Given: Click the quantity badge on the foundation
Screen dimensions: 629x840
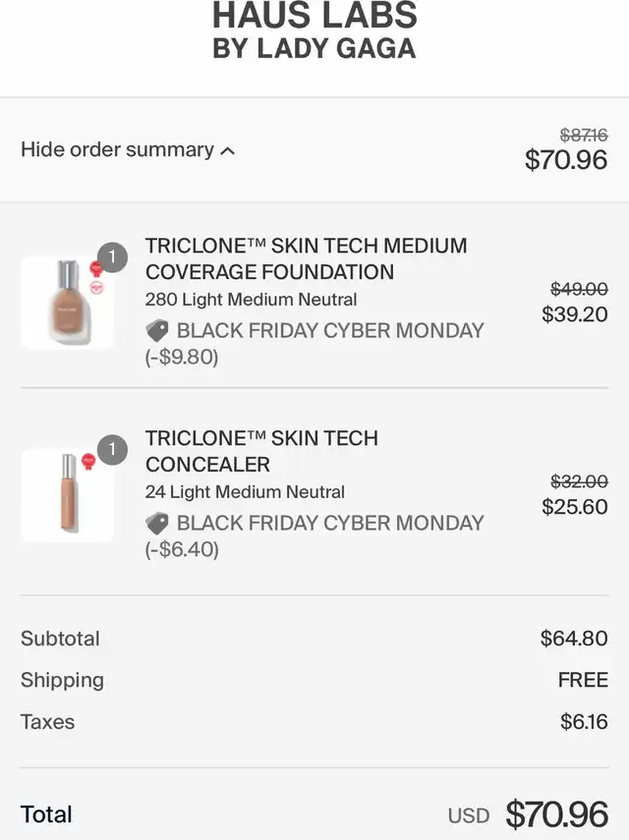Looking at the screenshot, I should (112, 257).
